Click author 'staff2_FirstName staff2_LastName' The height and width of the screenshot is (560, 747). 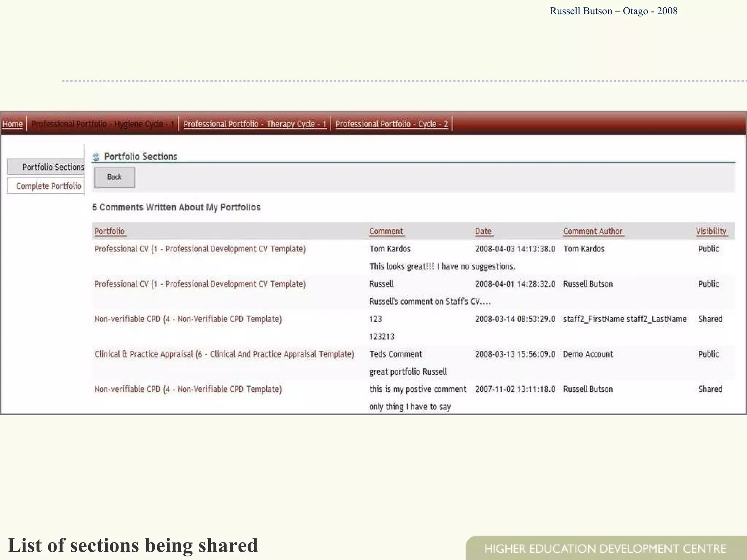click(625, 319)
